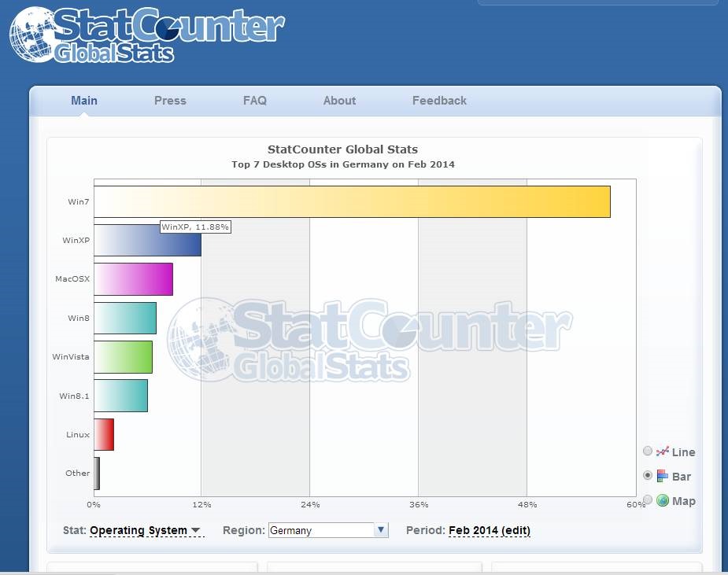Viewport: 728px width, 575px height.
Task: Click the Line chart icon
Action: point(663,451)
